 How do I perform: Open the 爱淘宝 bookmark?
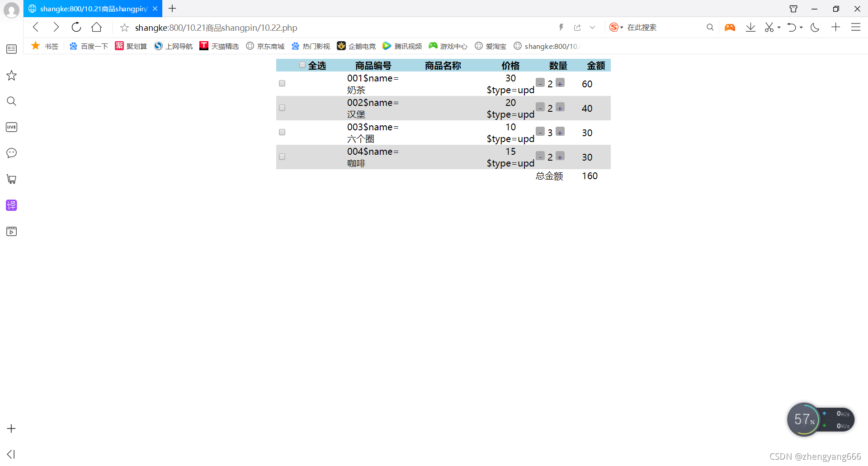[491, 46]
